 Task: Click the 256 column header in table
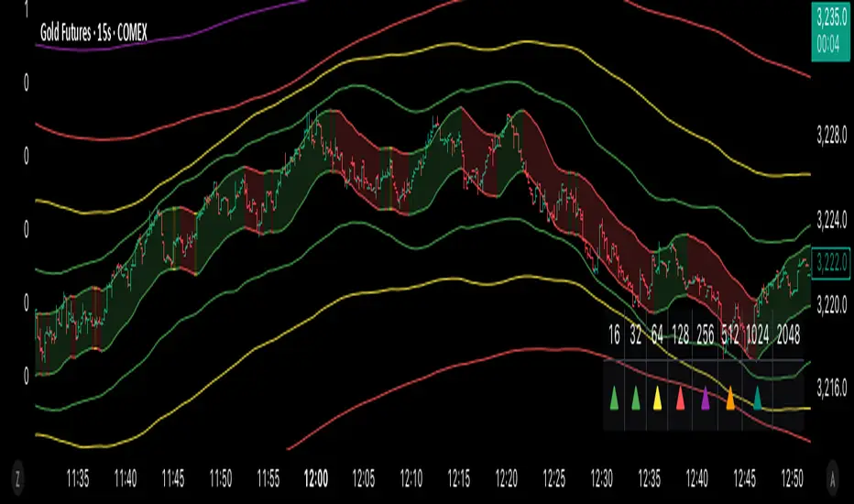706,335
